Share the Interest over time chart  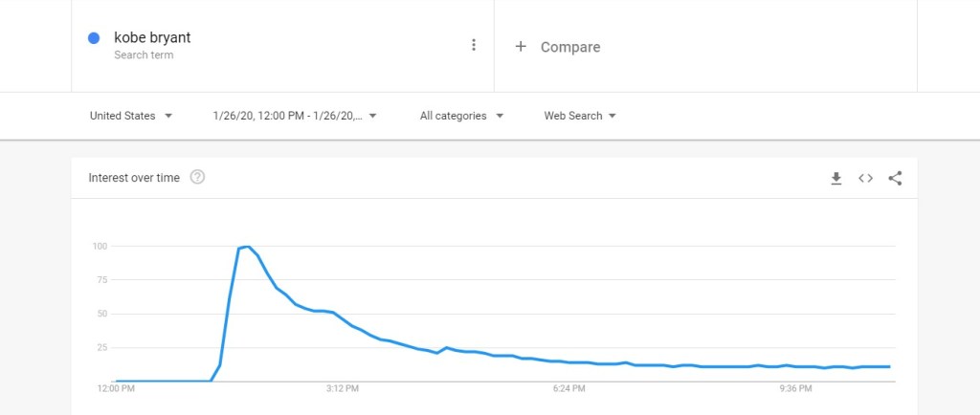click(x=895, y=178)
